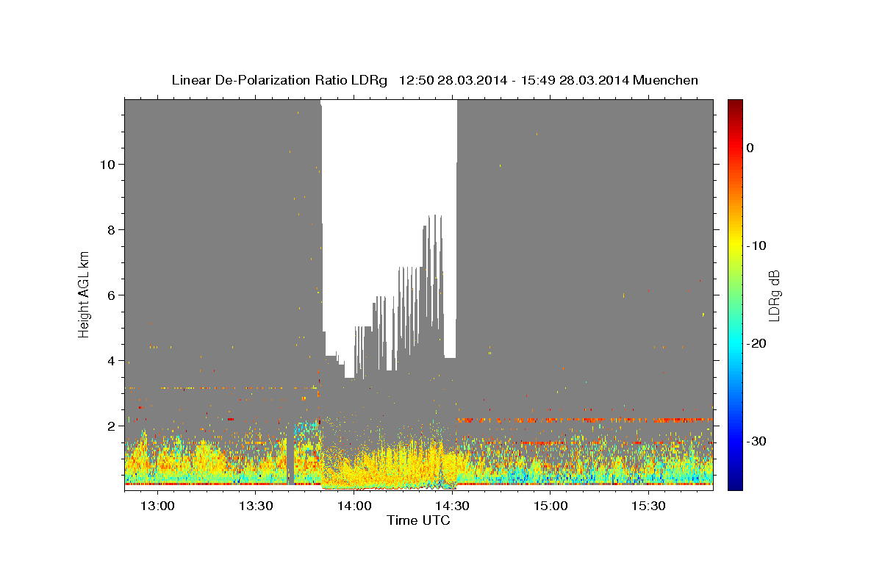Click the "Time UTC" axis label

[418, 520]
